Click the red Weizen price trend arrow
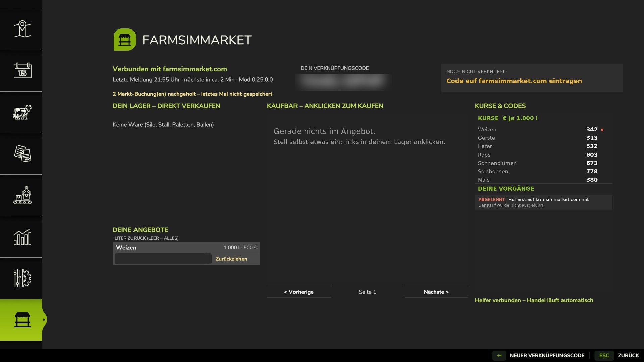This screenshot has width=644, height=362. 602,130
